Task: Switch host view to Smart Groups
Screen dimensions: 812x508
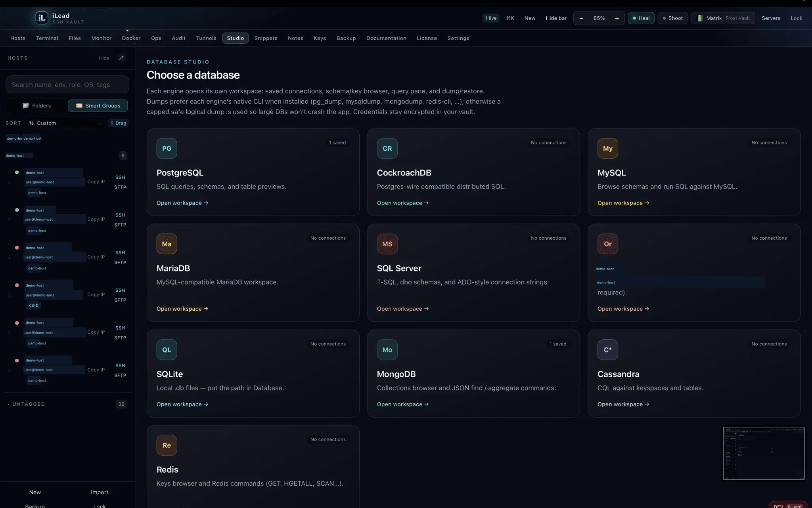Action: (98, 106)
